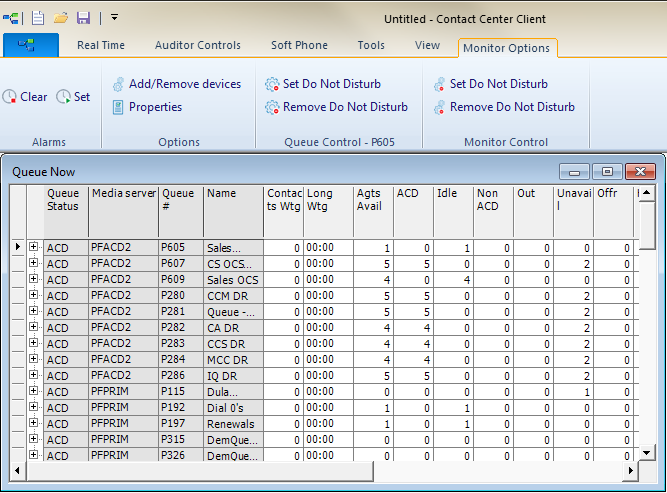
Task: Click the Open folder icon in title bar
Action: point(61,17)
